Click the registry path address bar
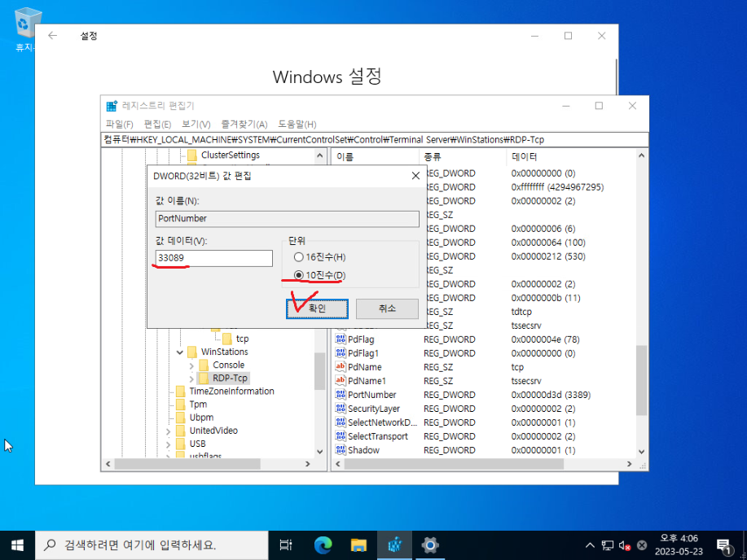 (x=375, y=139)
